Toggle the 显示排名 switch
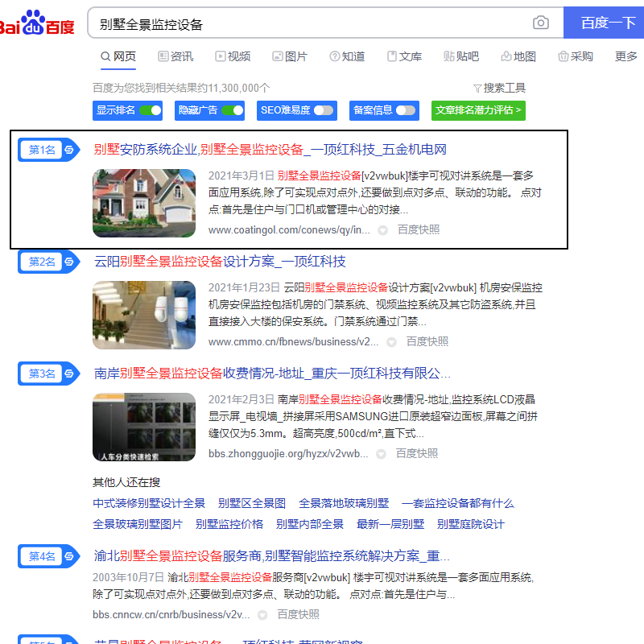The image size is (644, 644). pyautogui.click(x=151, y=110)
